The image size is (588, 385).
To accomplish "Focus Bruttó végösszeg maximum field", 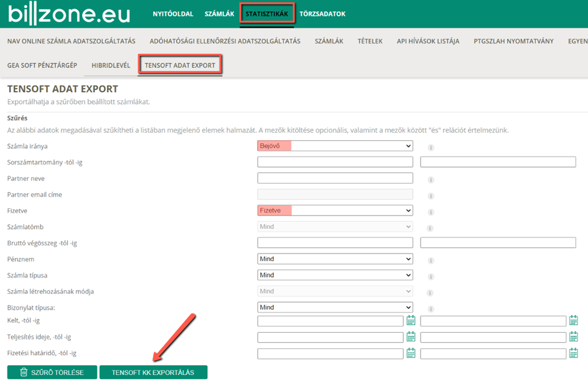I will point(498,242).
